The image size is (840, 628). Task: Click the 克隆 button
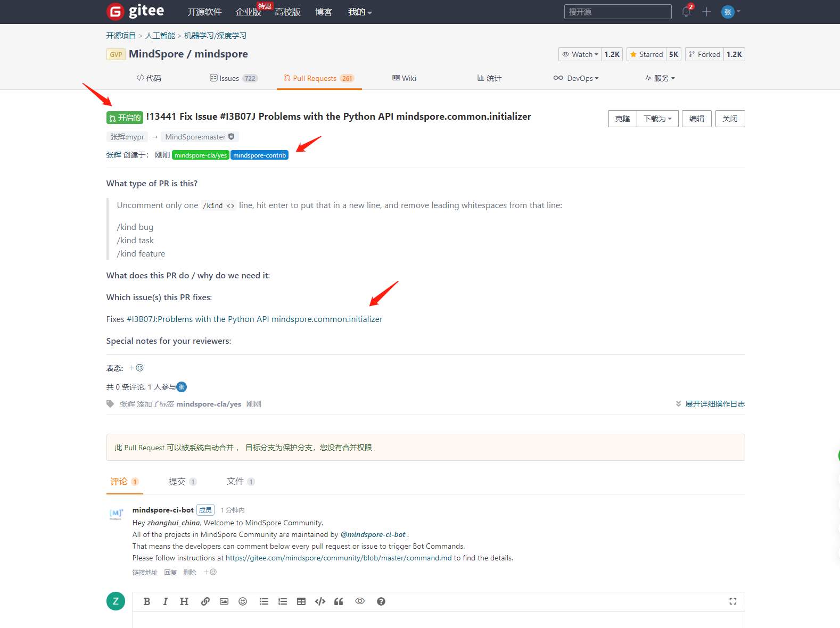[x=623, y=119]
